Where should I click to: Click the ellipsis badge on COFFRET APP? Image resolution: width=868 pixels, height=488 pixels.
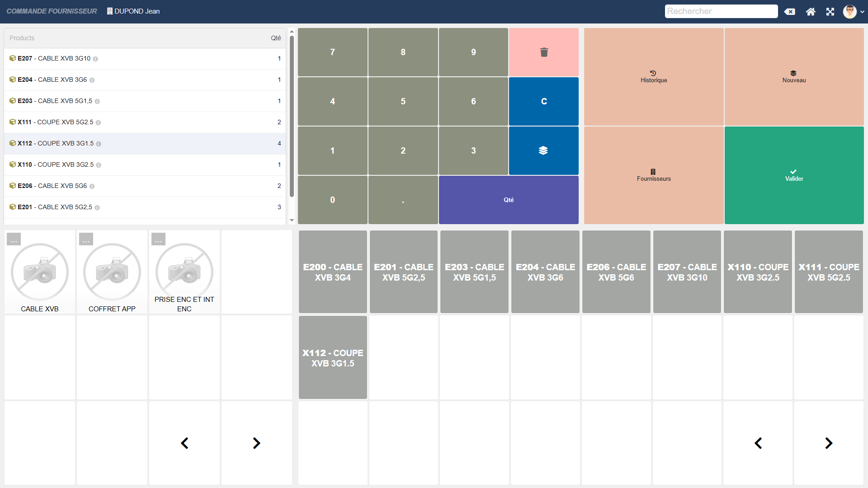pos(86,239)
